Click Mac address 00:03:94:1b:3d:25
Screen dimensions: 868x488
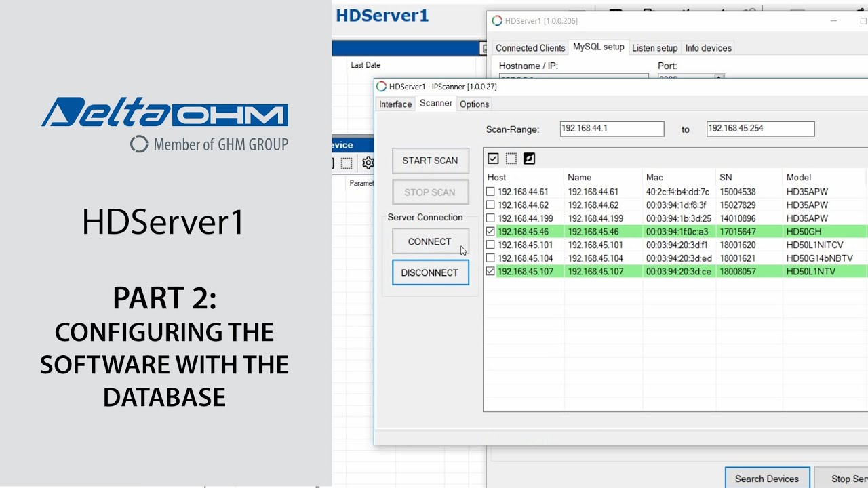coord(678,218)
